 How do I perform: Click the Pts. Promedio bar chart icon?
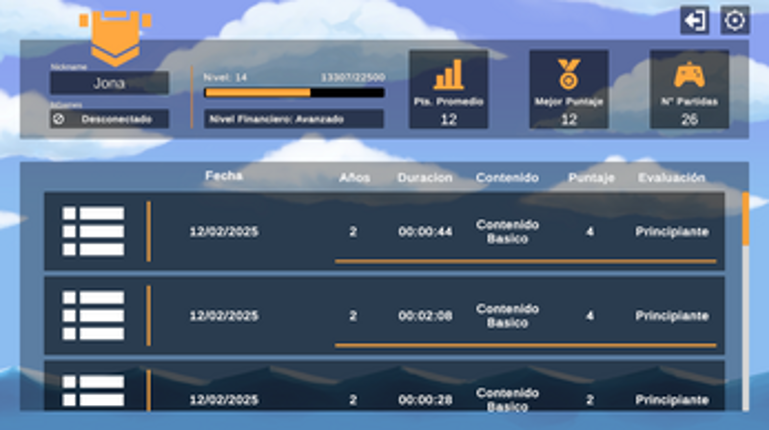(x=448, y=75)
